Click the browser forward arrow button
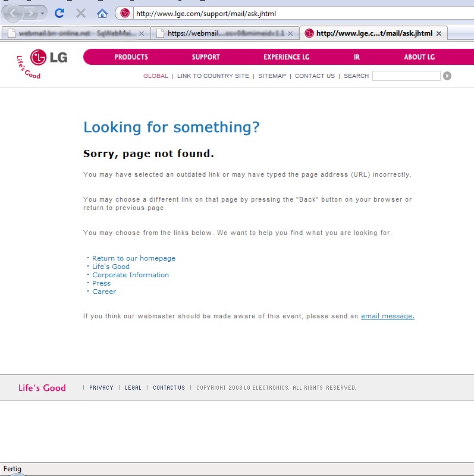This screenshot has width=474, height=476. pyautogui.click(x=31, y=13)
